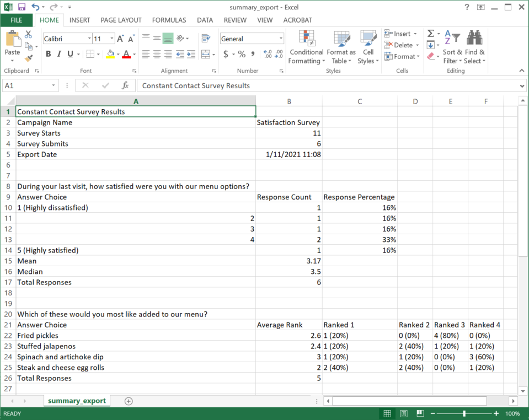Click the Paste clipboard icon

click(x=13, y=39)
